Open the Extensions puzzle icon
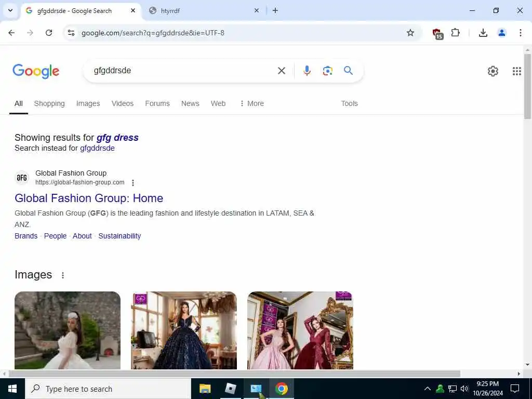 455,33
